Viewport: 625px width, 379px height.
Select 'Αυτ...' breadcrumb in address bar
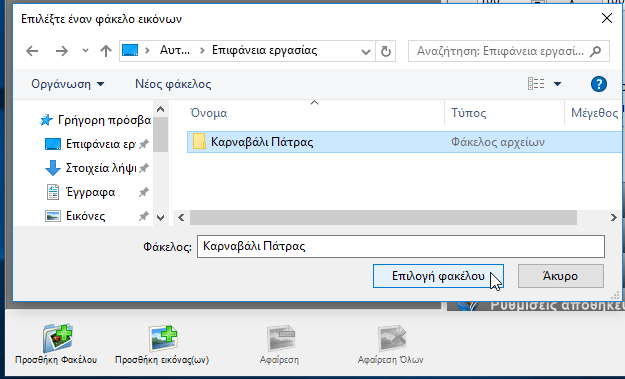[x=175, y=50]
